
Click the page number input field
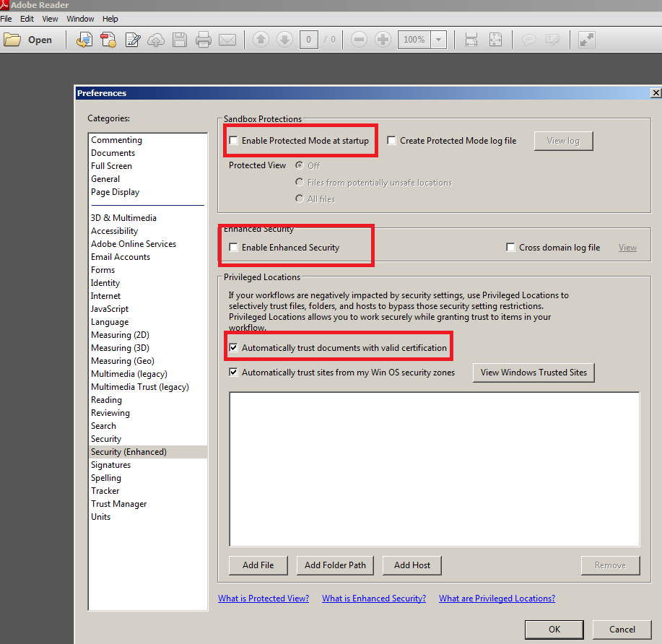click(309, 40)
